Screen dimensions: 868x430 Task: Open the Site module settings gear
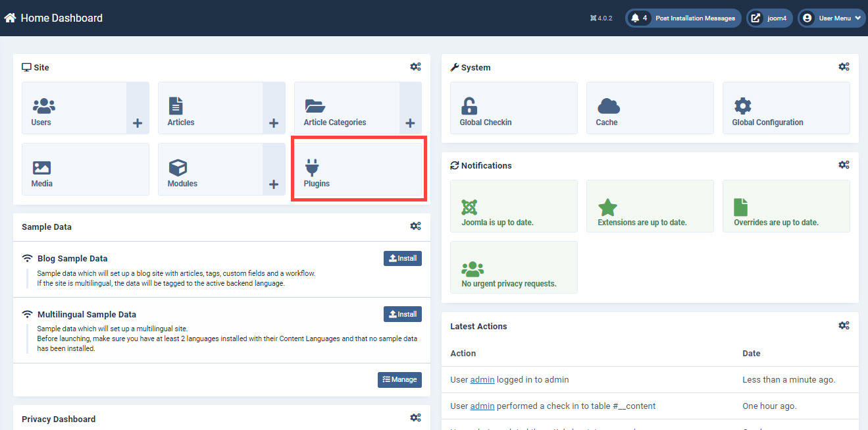click(415, 67)
